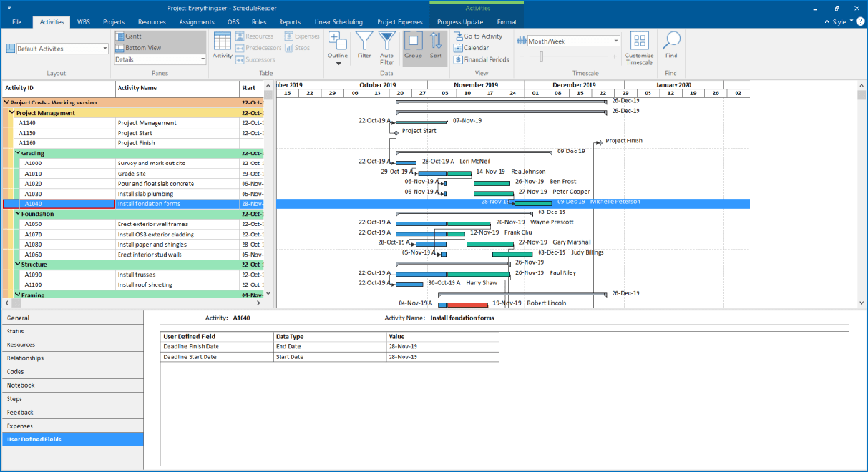Open Financial Periods
868x472 pixels.
pos(482,59)
